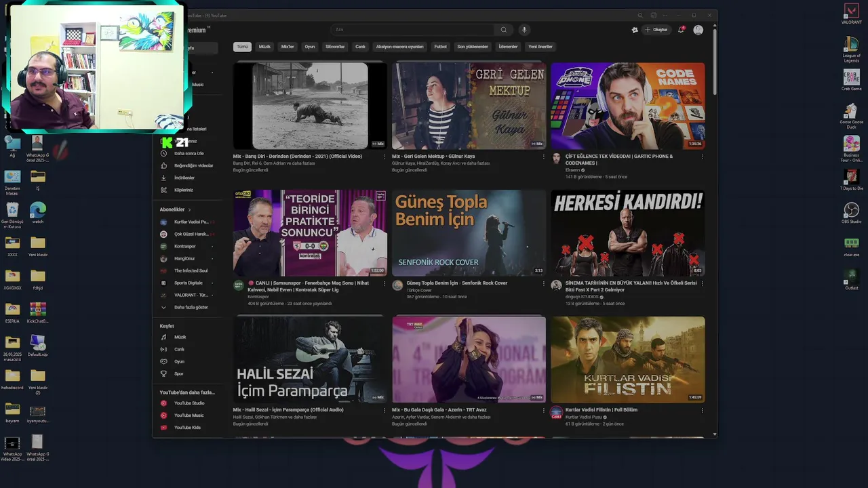Select the Müzik filter chip
Screen dimensions: 868x488
[264, 47]
